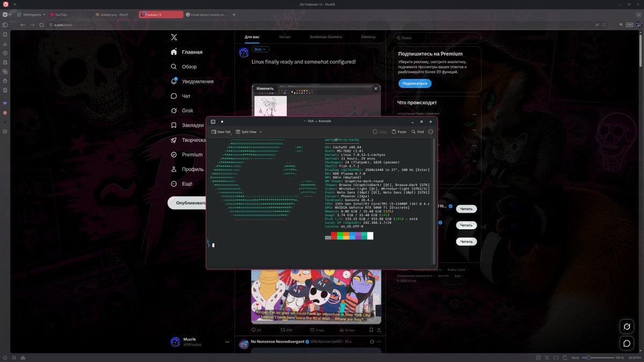This screenshot has height=362, width=644.
Task: Close the image editor Изменить overlay
Action: click(376, 88)
